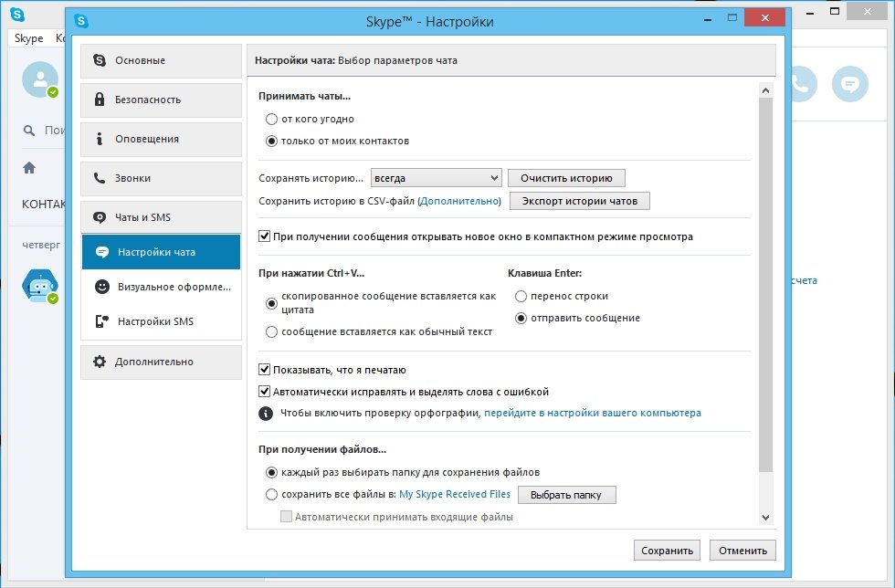The image size is (895, 588).
Task: Open the Звонки settings section
Action: [x=161, y=178]
